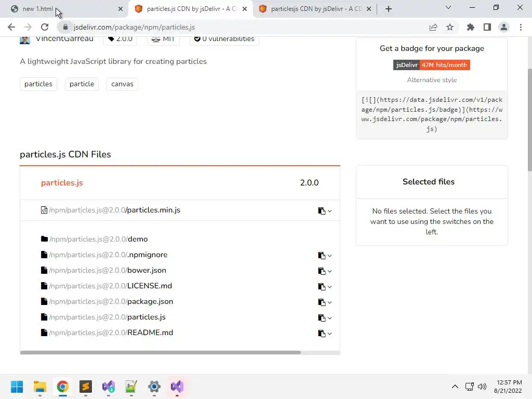
Task: Close the particlesjs CDN third tab
Action: click(x=369, y=9)
